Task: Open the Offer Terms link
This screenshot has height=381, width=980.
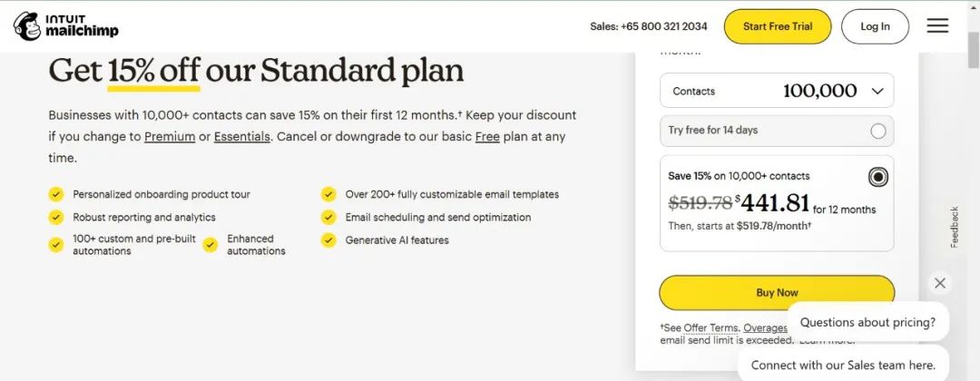Action: click(x=712, y=327)
